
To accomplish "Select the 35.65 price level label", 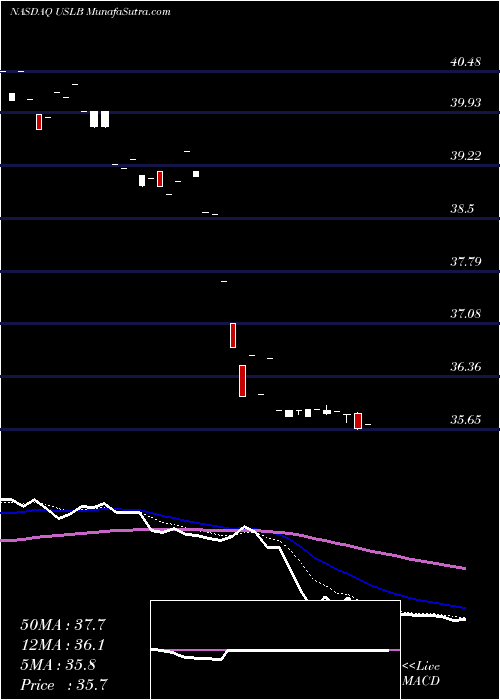I will (465, 420).
